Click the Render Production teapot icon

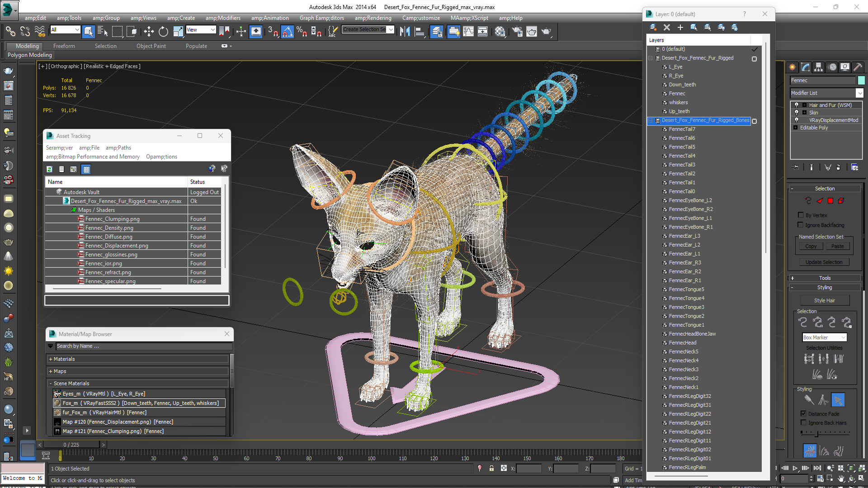tap(547, 31)
